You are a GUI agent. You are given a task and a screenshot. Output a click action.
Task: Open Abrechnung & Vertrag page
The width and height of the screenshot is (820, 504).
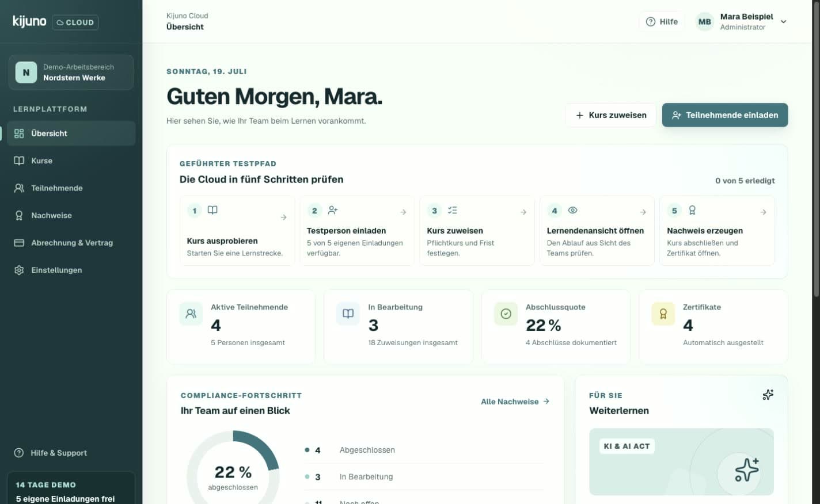(71, 243)
